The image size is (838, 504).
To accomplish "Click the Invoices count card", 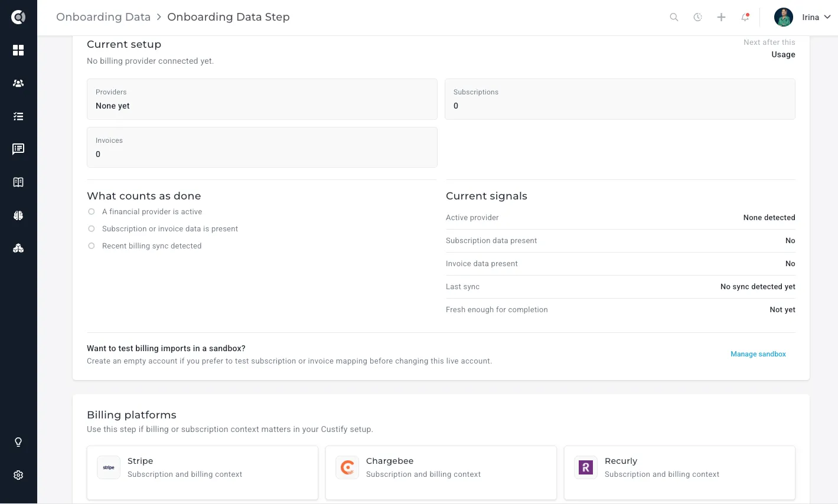I will tap(262, 148).
